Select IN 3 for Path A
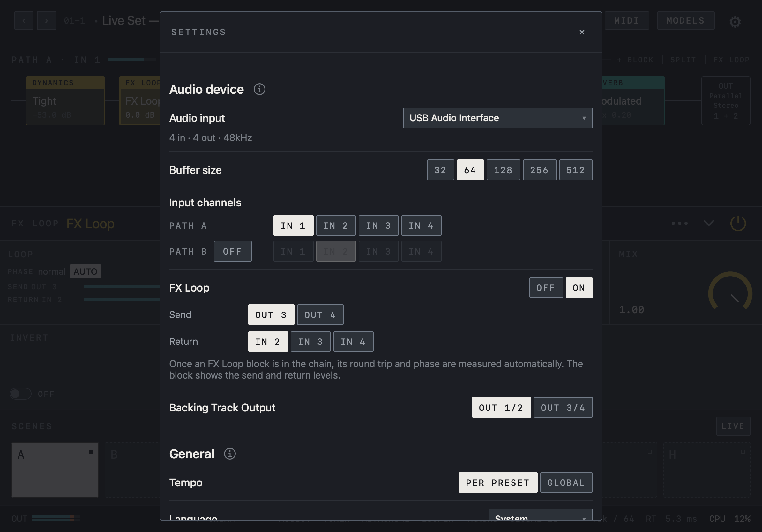The height and width of the screenshot is (532, 762). coord(379,225)
